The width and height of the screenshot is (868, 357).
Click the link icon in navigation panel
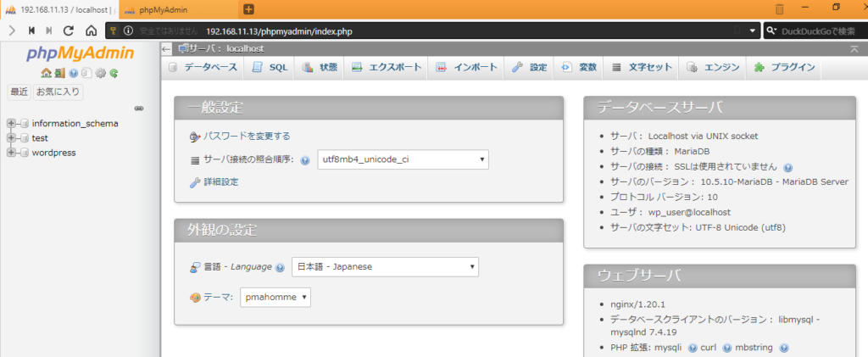click(139, 109)
